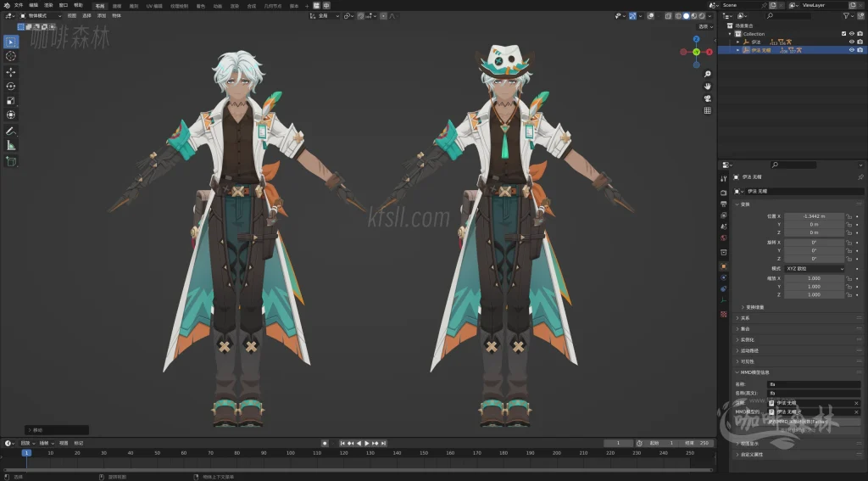Viewport: 868px width, 481px height.
Task: Click the 选项 options button in viewport
Action: [x=705, y=26]
